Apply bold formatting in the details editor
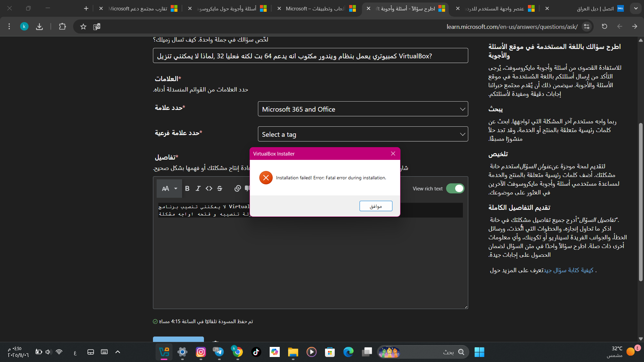Viewport: 644px width, 362px height. [x=187, y=188]
